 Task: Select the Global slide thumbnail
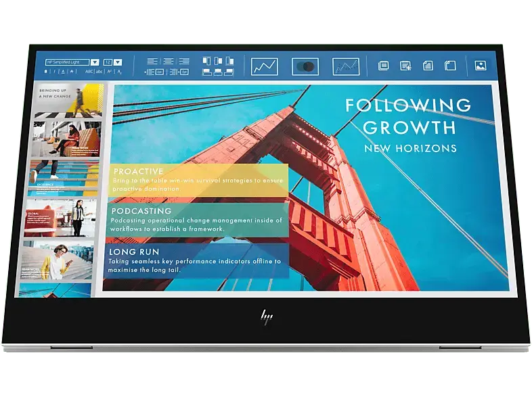click(x=60, y=218)
